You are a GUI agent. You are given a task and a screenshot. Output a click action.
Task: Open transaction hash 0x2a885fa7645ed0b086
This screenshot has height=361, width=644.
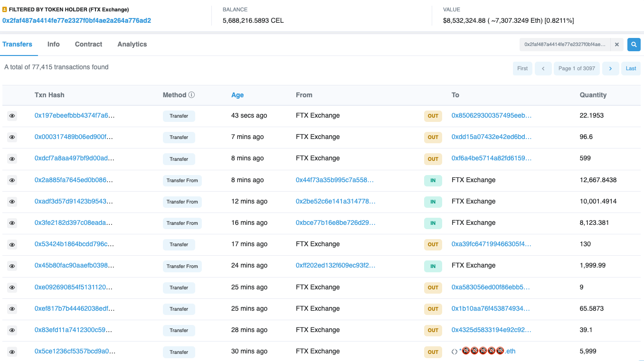pos(74,180)
